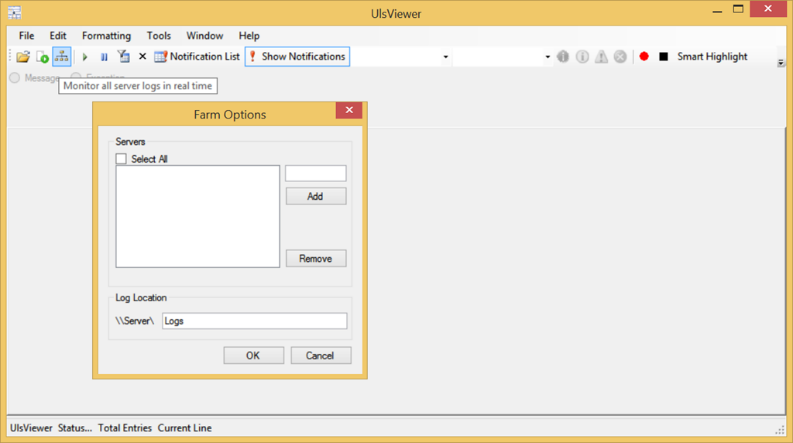Minimize the UlsViewer window
793x443 pixels.
point(717,10)
